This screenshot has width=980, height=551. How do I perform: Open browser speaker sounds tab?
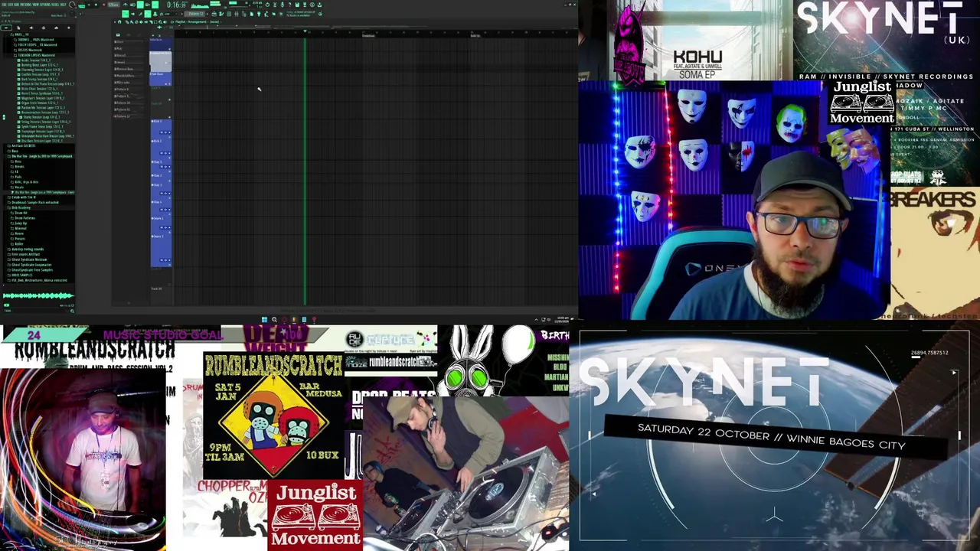click(x=31, y=28)
